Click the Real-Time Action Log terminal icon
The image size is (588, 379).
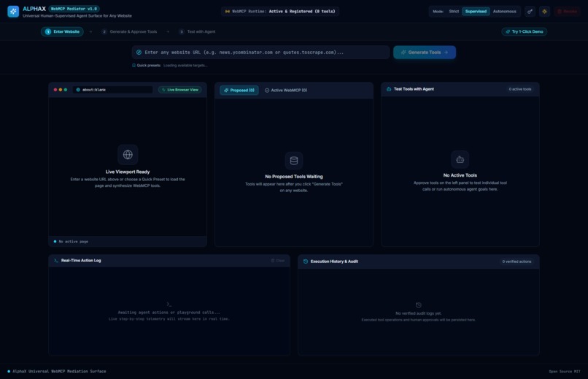tap(56, 260)
